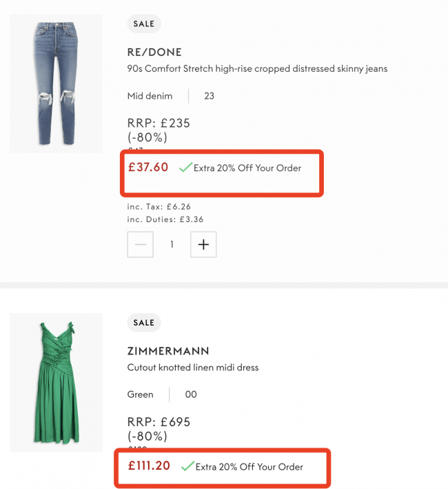Click the £111.20 sale price
This screenshot has height=489, width=448.
[149, 466]
